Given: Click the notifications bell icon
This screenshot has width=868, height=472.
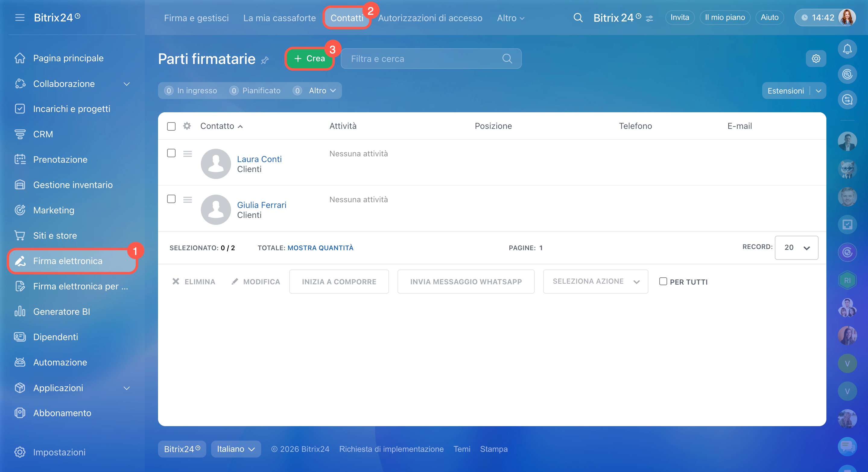Looking at the screenshot, I should coord(847,49).
